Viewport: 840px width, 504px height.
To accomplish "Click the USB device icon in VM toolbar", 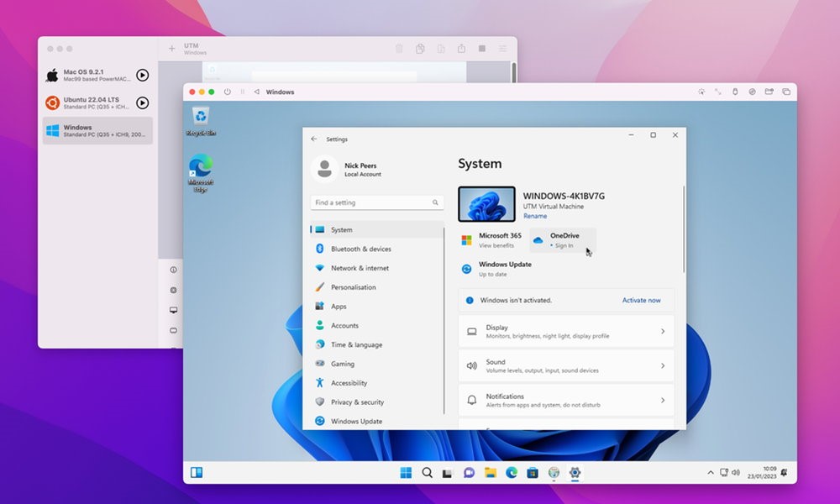I will (x=735, y=92).
